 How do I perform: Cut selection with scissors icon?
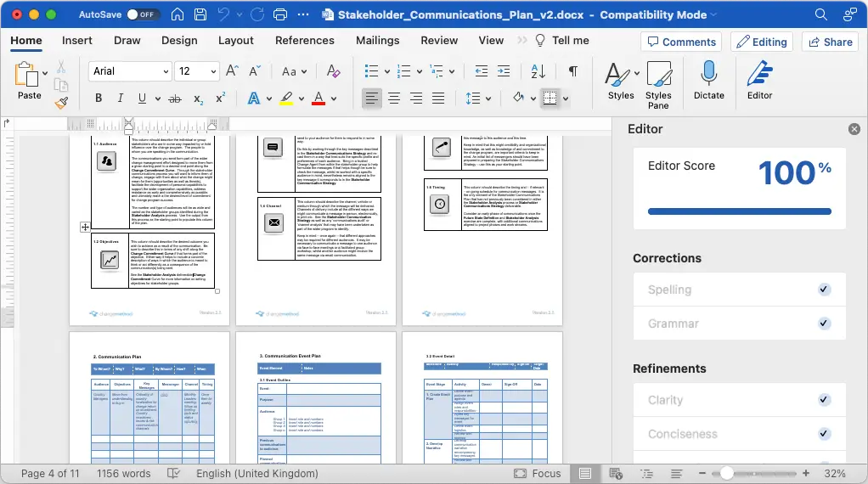tap(61, 67)
